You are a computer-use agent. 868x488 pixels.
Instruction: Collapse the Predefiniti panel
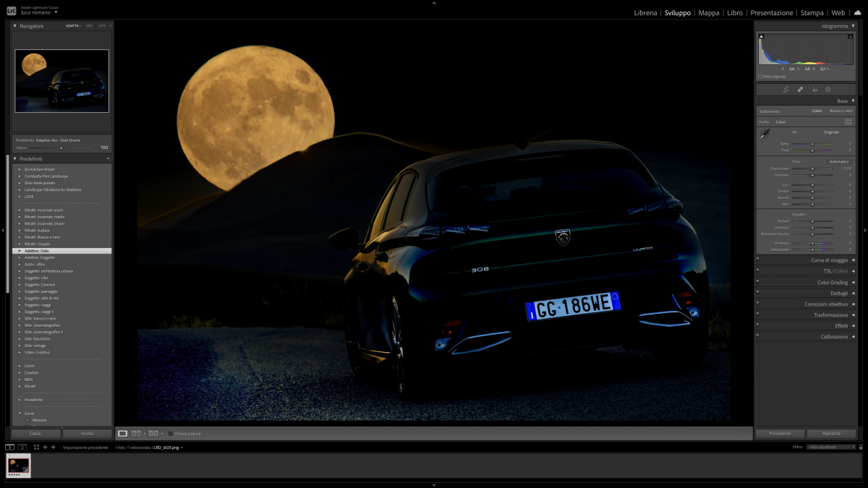click(15, 158)
